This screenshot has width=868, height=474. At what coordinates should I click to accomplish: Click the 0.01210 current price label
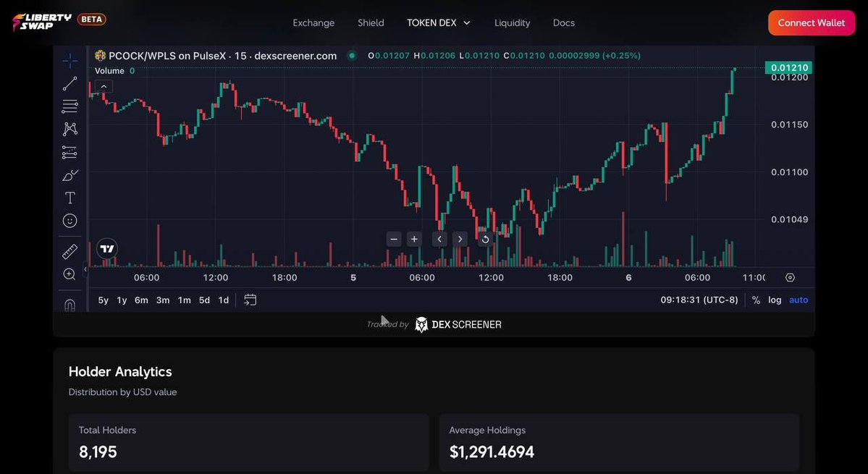788,67
